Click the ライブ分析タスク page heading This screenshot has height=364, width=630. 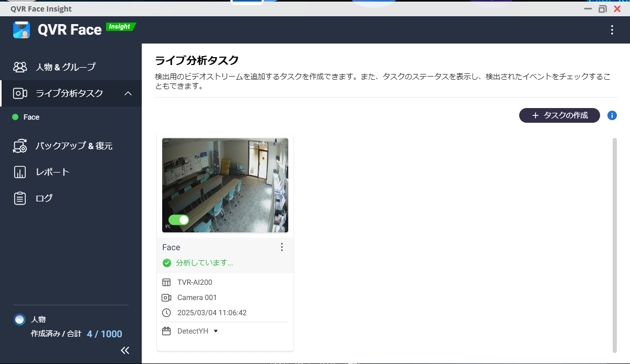[197, 60]
